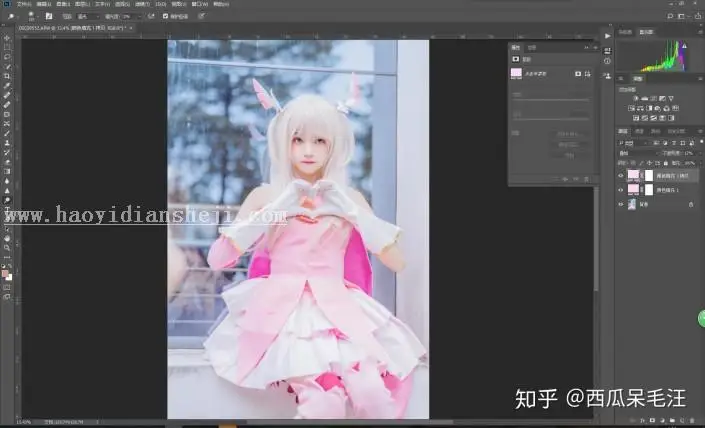This screenshot has height=428, width=705.
Task: Hide the second color fill layer
Action: point(620,190)
